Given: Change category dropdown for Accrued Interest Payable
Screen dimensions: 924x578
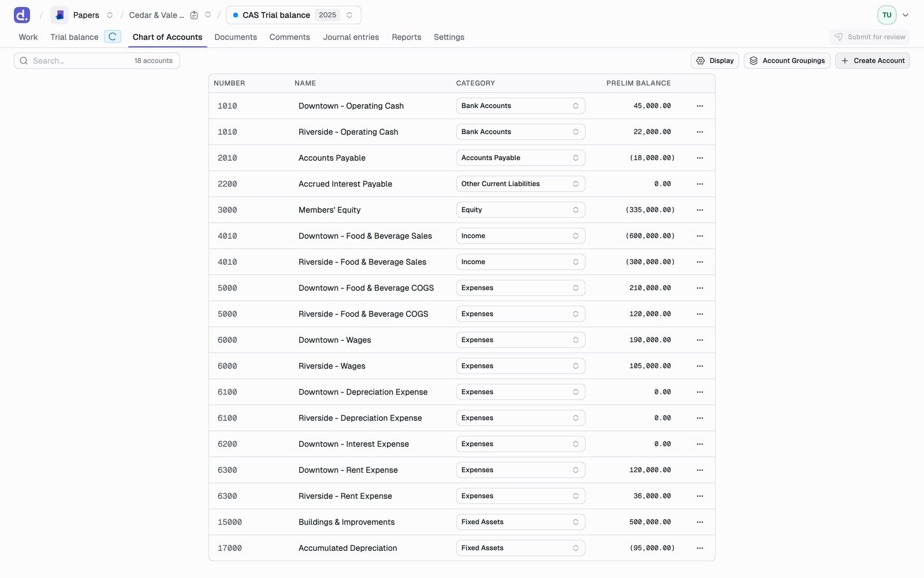Looking at the screenshot, I should click(x=520, y=184).
